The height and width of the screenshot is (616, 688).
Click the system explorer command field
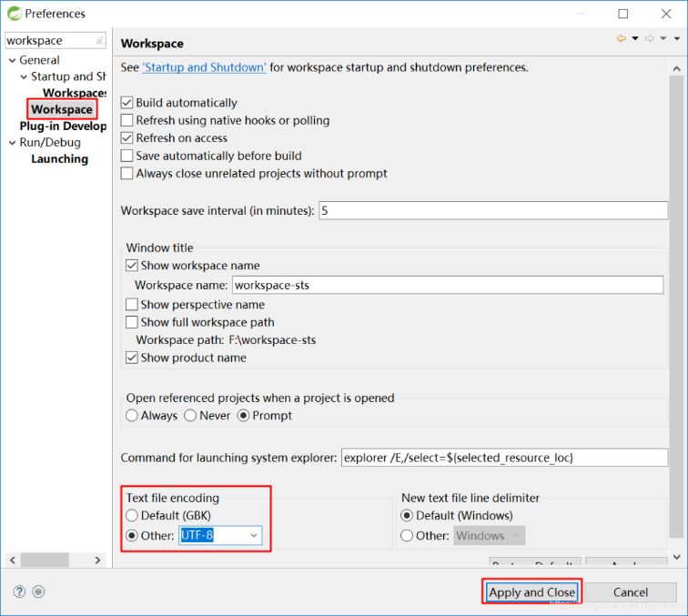pyautogui.click(x=504, y=458)
